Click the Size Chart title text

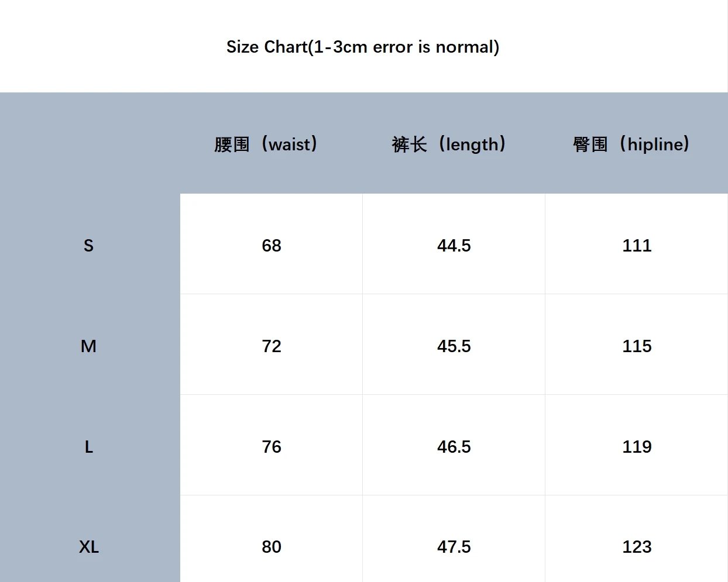[x=363, y=47]
